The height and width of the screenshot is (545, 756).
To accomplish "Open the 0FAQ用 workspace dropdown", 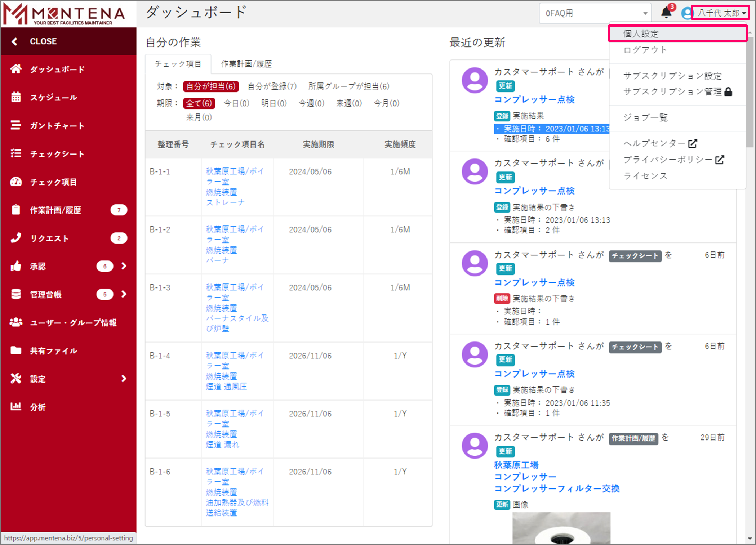I will pos(595,13).
